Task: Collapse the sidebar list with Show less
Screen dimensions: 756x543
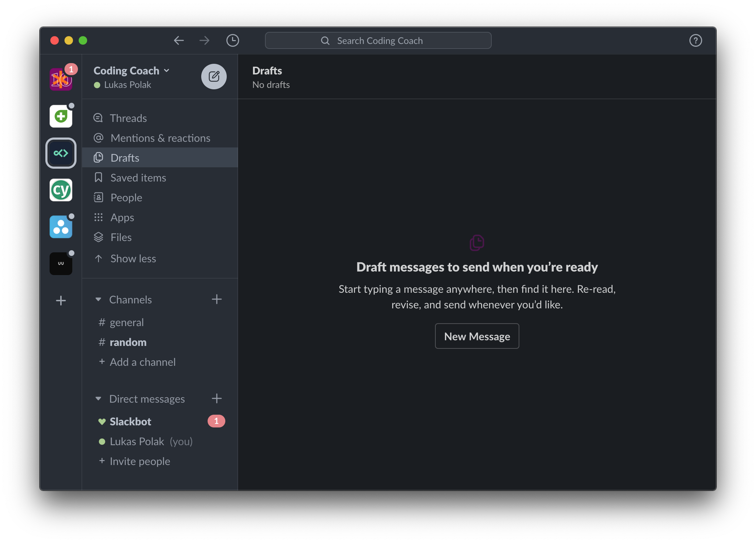Action: 133,258
